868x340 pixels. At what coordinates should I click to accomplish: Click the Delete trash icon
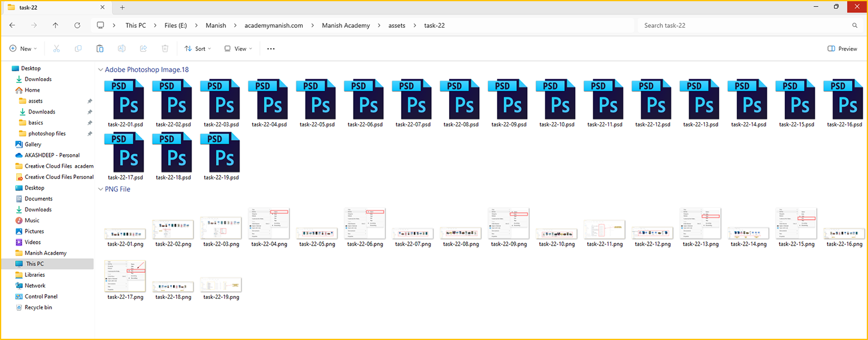tap(165, 49)
